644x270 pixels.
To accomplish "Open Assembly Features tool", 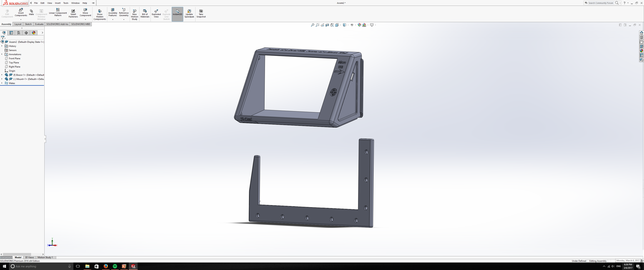I will click(x=113, y=13).
